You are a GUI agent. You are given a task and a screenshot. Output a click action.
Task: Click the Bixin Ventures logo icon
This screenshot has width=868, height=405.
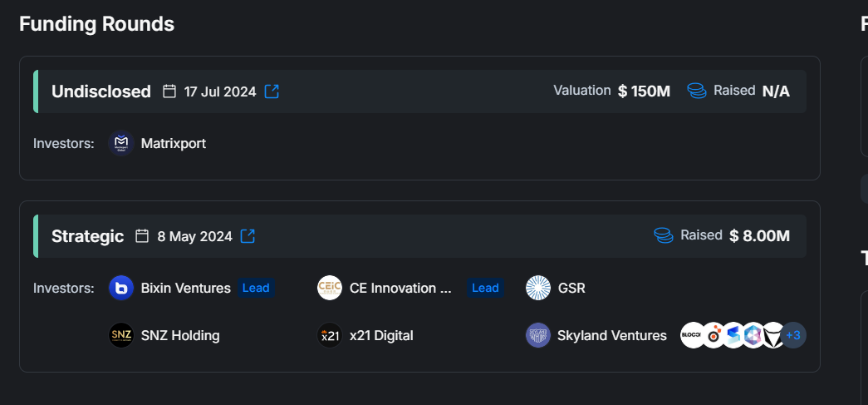(x=121, y=288)
